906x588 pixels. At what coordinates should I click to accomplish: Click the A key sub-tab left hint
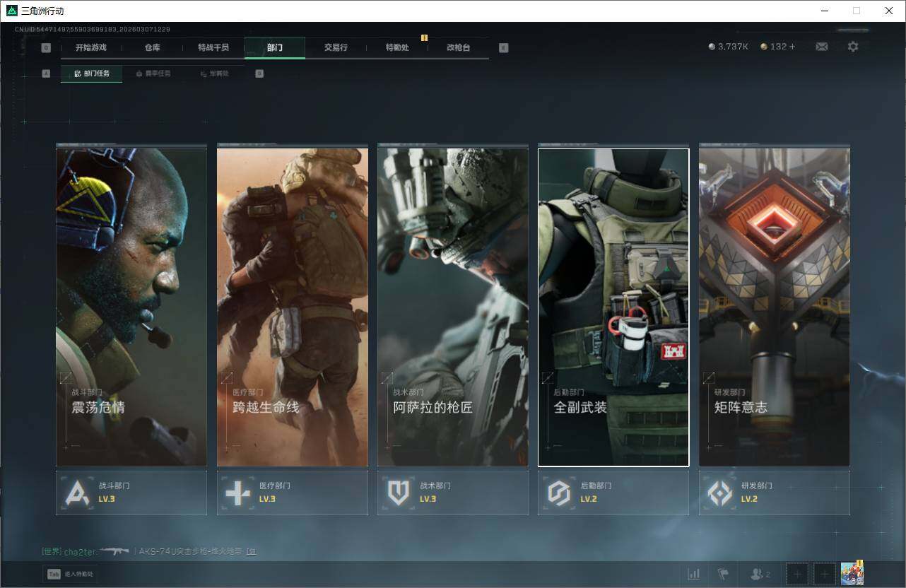click(46, 73)
